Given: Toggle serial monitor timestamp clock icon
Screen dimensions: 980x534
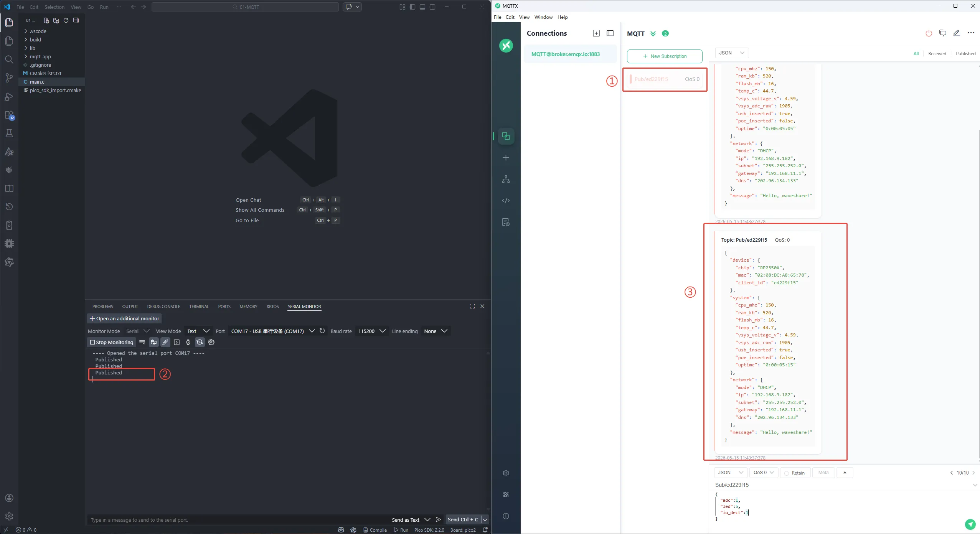Looking at the screenshot, I should [188, 342].
